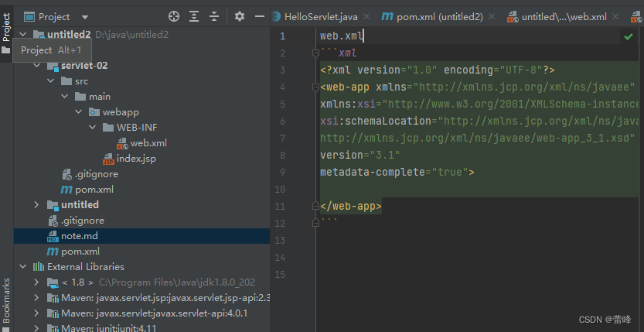
Task: Switch to untitled\...\web.xml editor tab
Action: [564, 17]
